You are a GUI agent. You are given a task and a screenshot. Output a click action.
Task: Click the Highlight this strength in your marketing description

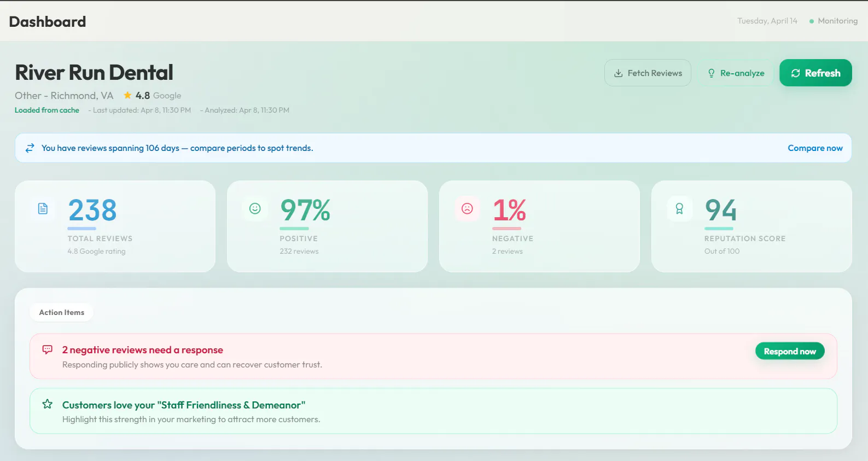coord(191,419)
